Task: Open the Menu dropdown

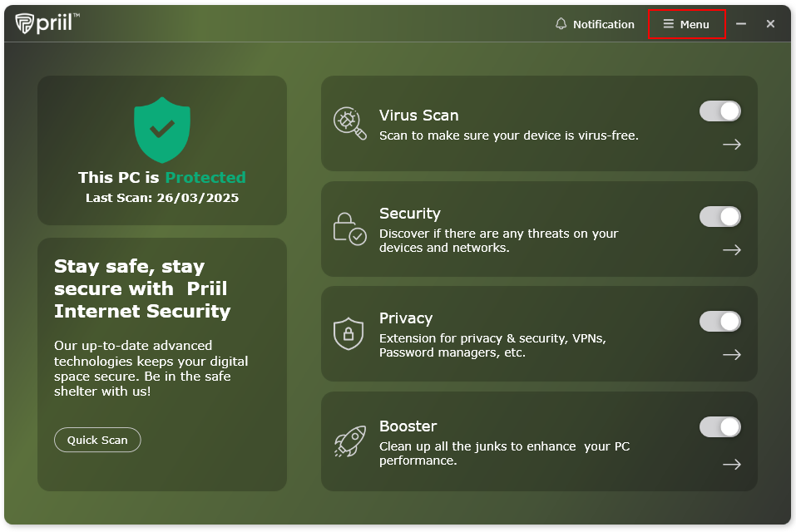Action: coord(687,24)
